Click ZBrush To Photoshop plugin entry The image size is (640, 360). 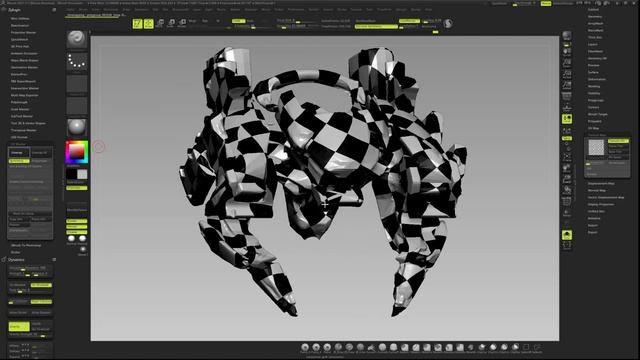pyautogui.click(x=26, y=245)
